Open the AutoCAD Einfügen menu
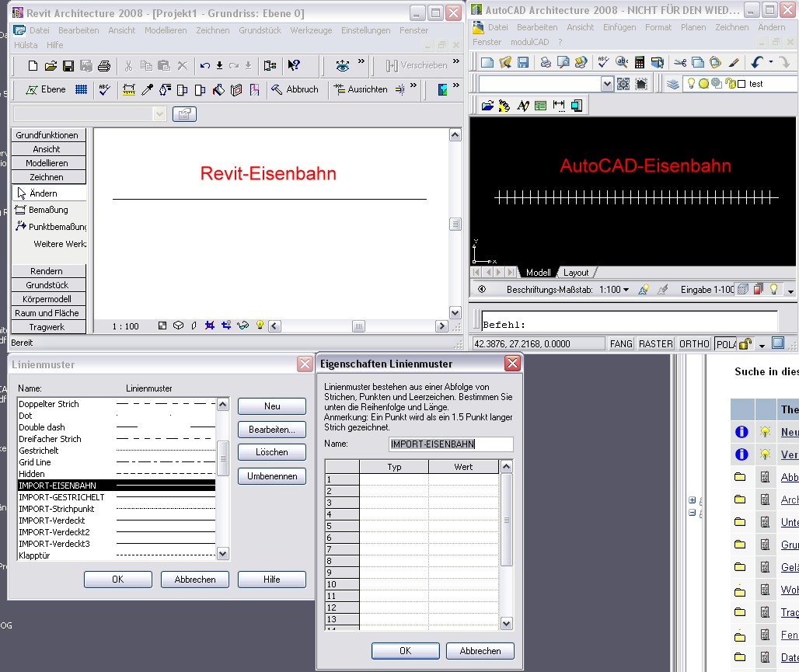The width and height of the screenshot is (799, 672). [619, 27]
